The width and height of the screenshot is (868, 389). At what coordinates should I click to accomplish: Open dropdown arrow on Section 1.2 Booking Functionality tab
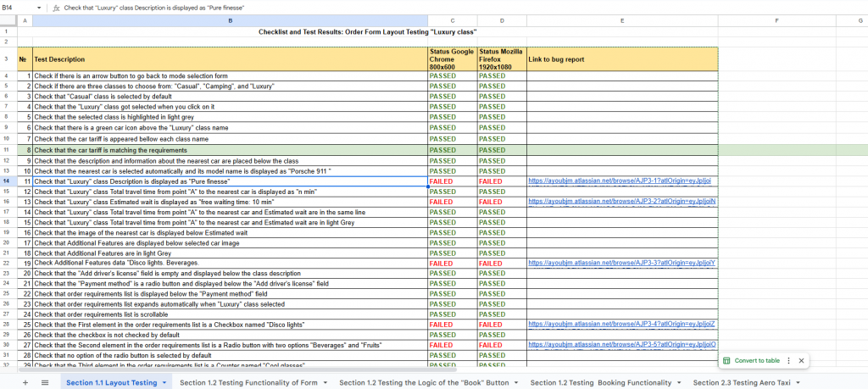[678, 383]
